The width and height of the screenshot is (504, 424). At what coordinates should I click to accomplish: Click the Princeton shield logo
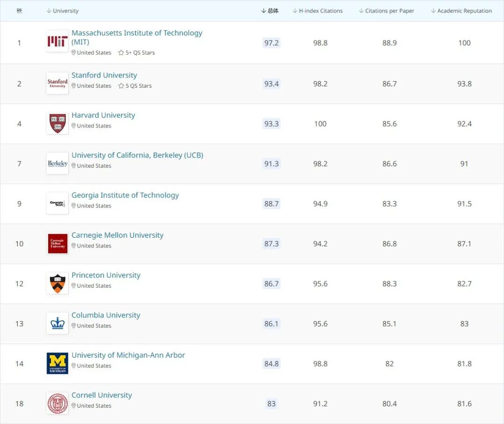click(x=57, y=283)
